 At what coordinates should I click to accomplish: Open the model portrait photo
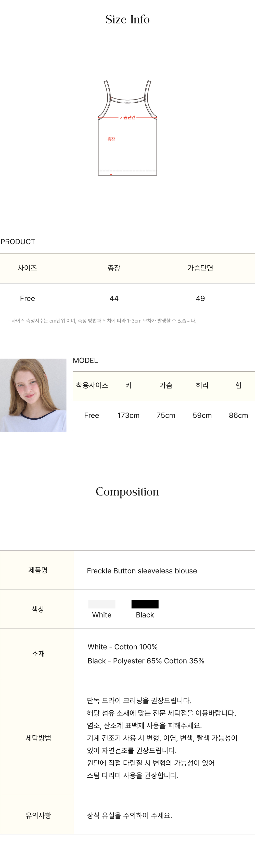tap(33, 395)
